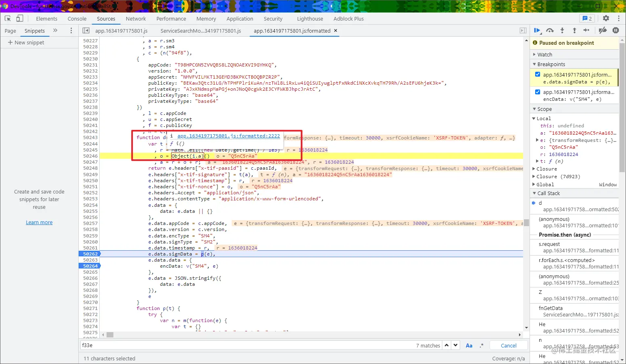Screen dimensions: 626x364
Task: Click the code editor's vertical scrollbar thumb
Action: click(x=526, y=223)
